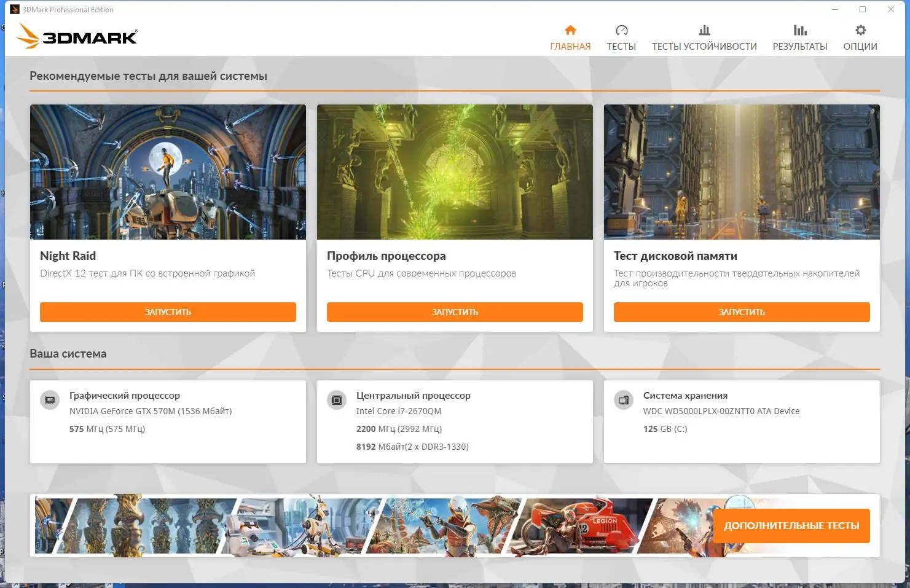The width and height of the screenshot is (910, 588).
Task: Start Тест дисковой памяти with ЗАПУСТИТЬ
Action: pyautogui.click(x=742, y=312)
